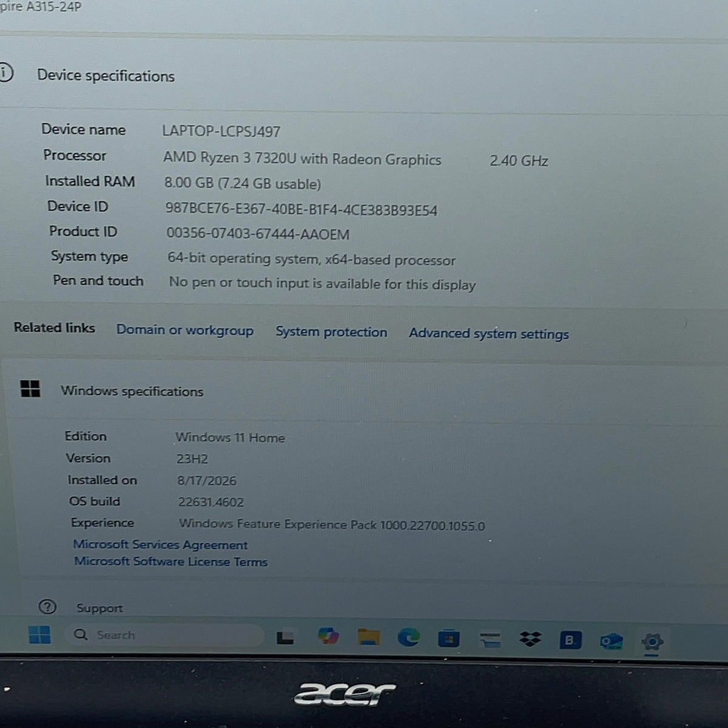Open the Domain or workgroup link
Viewport: 728px width, 728px height.
point(185,330)
